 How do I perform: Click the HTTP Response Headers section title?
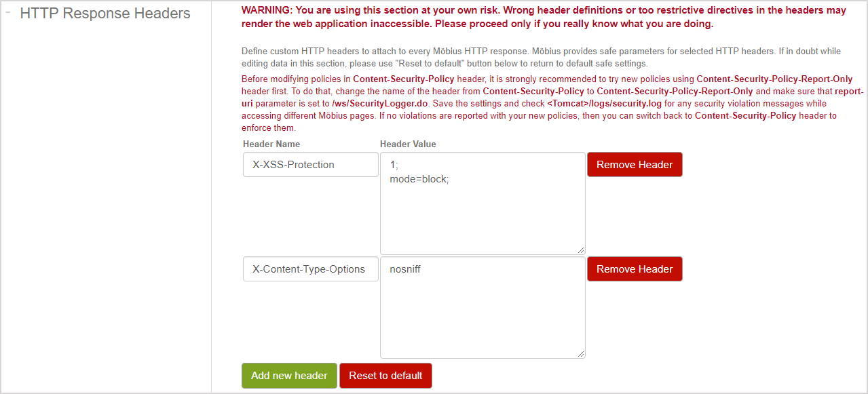(x=105, y=14)
